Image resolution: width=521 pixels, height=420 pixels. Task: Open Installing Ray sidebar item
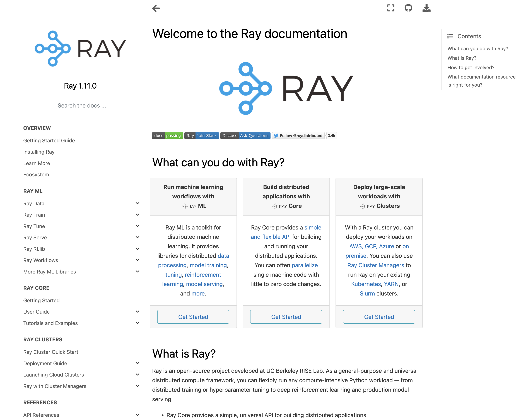[x=39, y=152]
